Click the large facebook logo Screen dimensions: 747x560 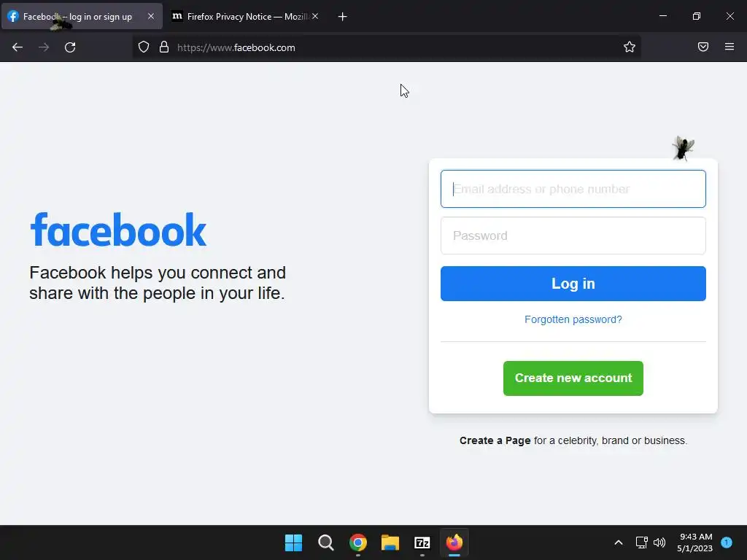[118, 230]
